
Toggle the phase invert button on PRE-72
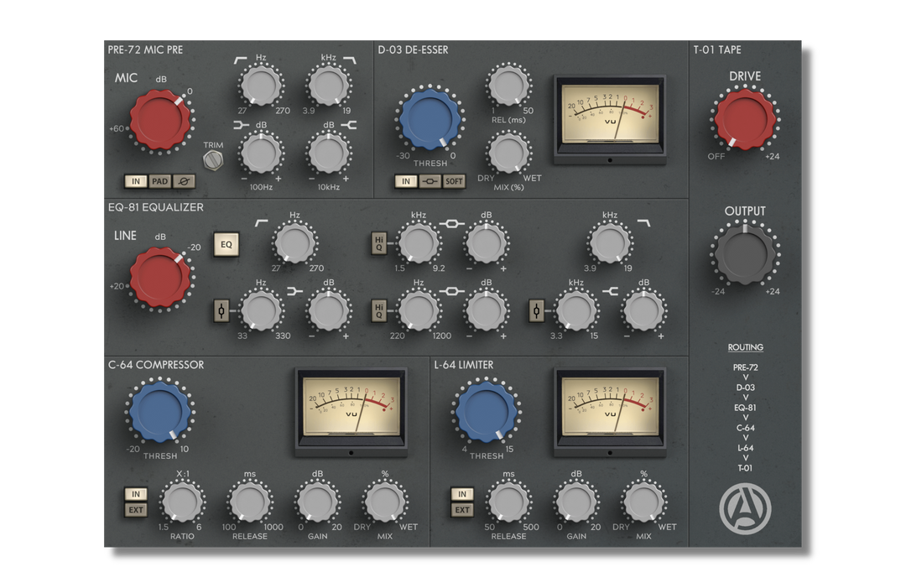coord(184,181)
